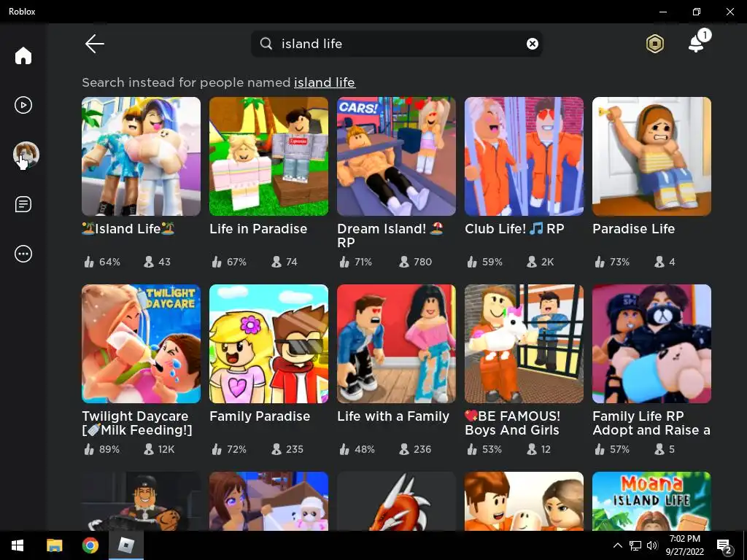Viewport: 747px width, 560px height.
Task: Open the More ellipsis icon in sidebar
Action: 23,254
